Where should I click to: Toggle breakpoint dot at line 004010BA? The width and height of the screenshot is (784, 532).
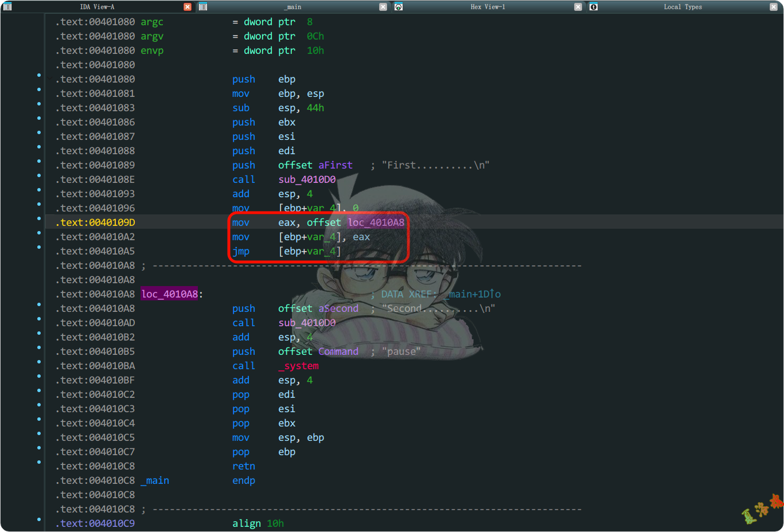coord(39,362)
